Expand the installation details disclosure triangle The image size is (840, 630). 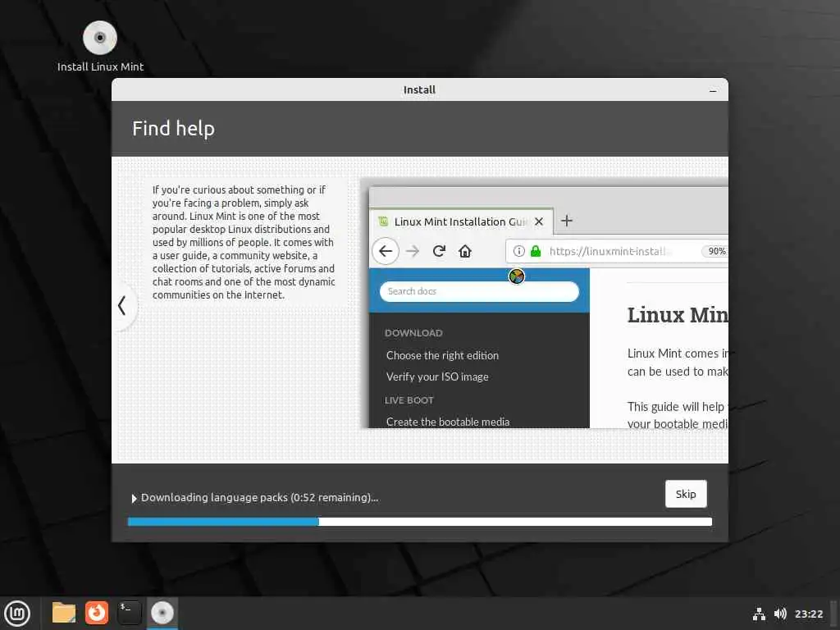[x=134, y=498]
